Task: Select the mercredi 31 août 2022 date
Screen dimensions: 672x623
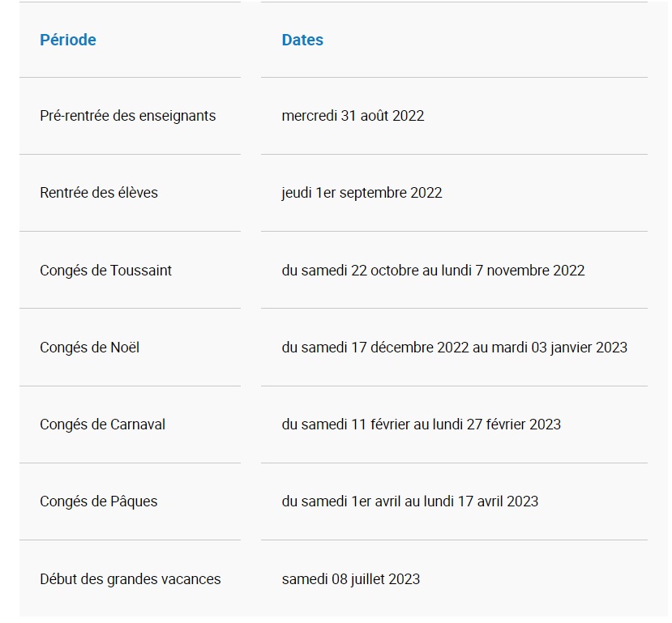Action: point(353,116)
